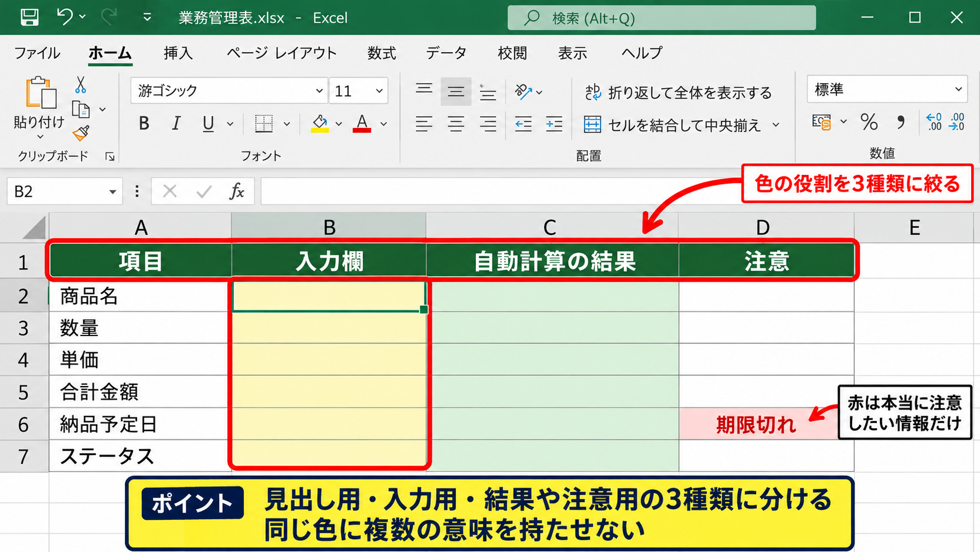
Task: Switch to the 数式 tab
Action: pos(382,53)
